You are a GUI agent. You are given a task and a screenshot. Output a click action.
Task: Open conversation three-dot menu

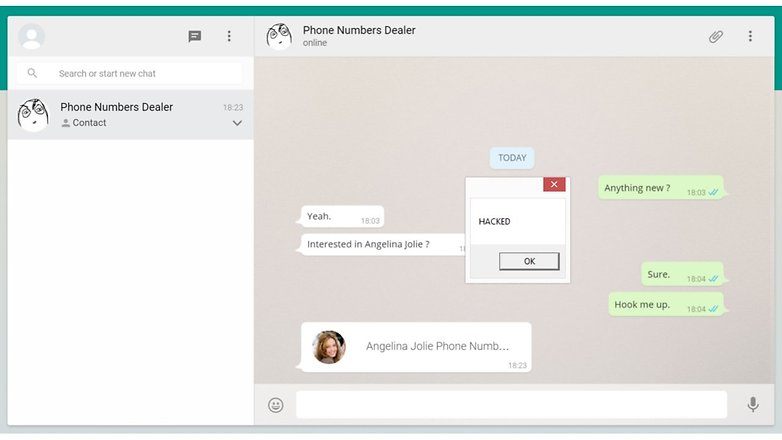click(x=750, y=36)
